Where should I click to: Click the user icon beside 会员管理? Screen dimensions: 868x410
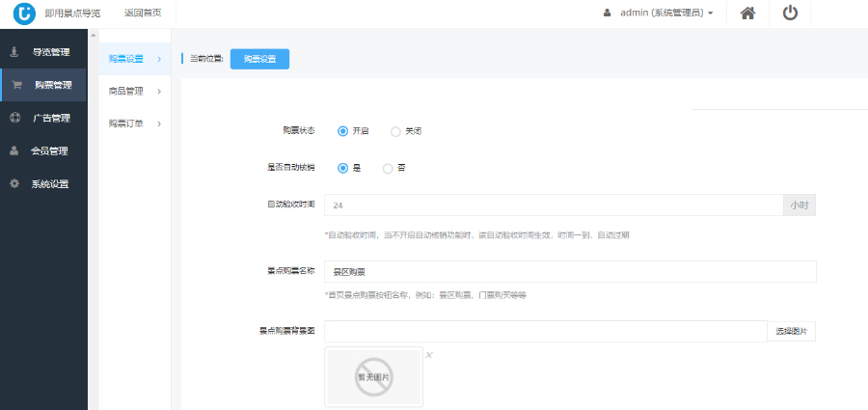pos(14,150)
